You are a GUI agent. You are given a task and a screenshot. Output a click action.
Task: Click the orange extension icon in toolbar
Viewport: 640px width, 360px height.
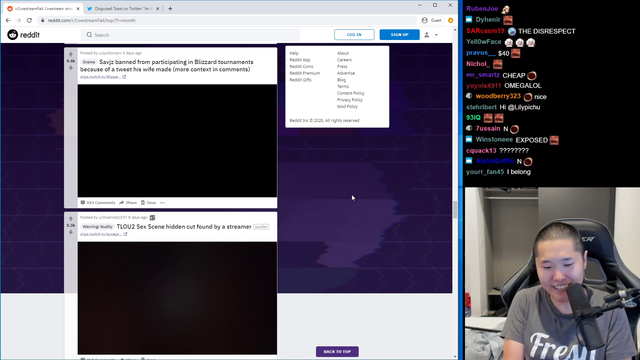[x=451, y=20]
